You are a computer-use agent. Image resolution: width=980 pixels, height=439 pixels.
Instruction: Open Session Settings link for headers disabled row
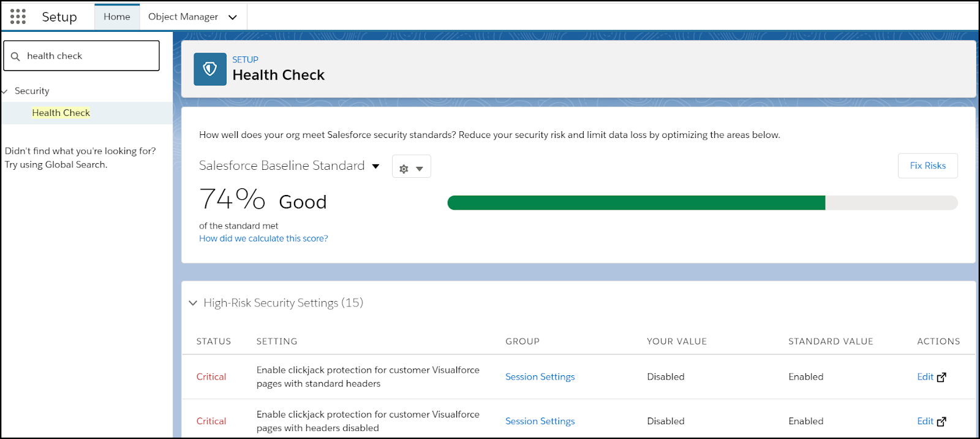point(540,421)
